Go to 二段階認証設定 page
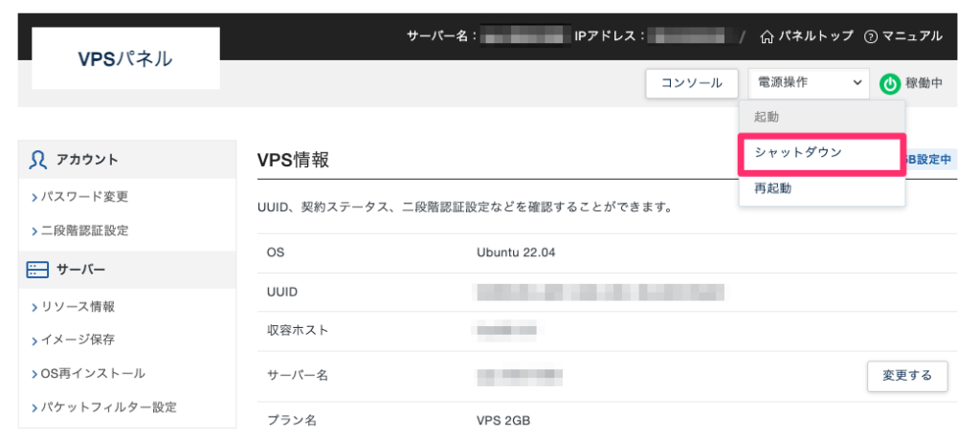The height and width of the screenshot is (438, 980). coord(84,230)
